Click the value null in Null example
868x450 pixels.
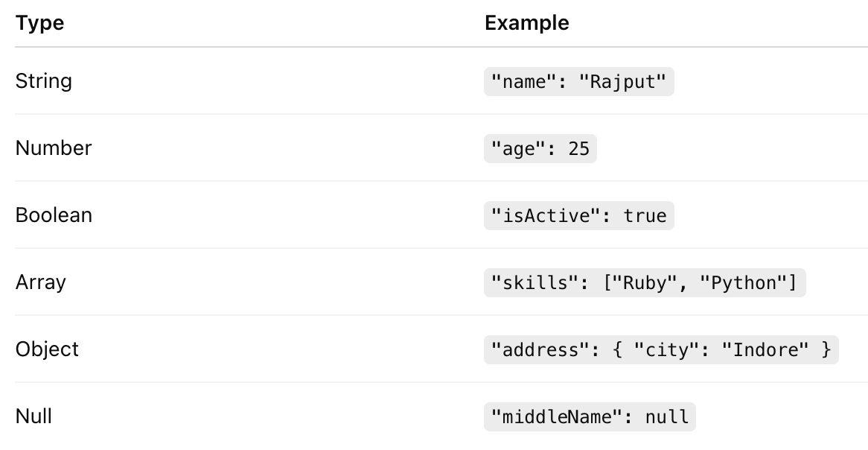(x=667, y=416)
